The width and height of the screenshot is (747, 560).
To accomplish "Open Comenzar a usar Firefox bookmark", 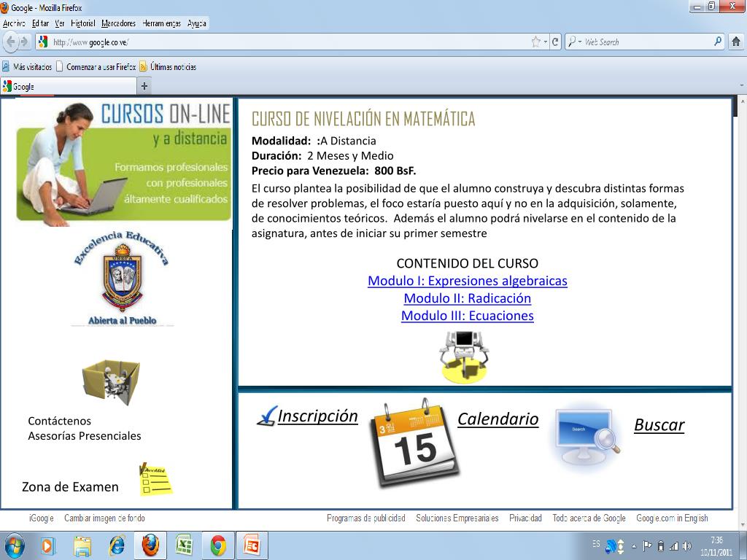I will click(96, 66).
